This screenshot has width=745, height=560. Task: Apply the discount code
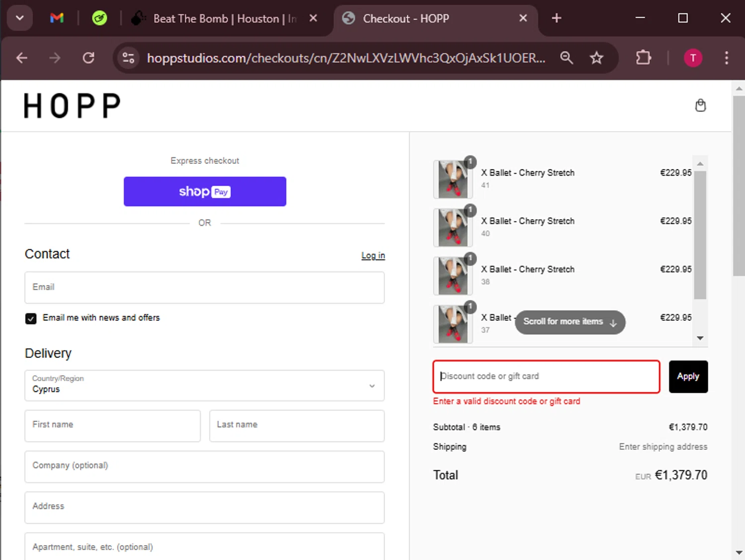pyautogui.click(x=688, y=377)
